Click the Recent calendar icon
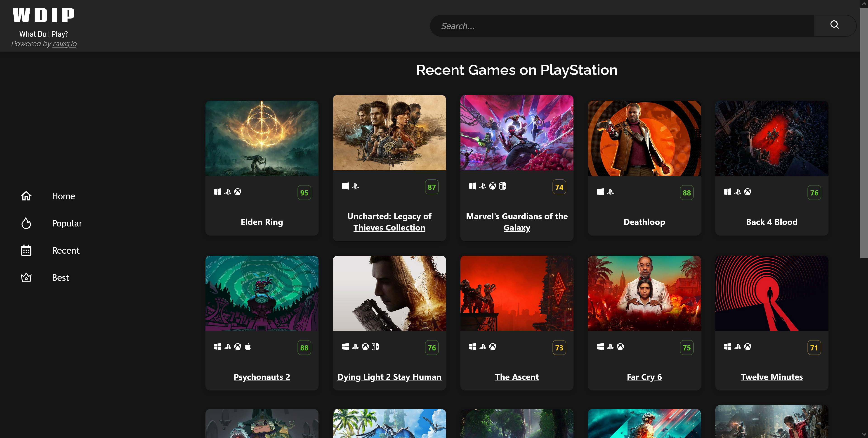 tap(26, 250)
